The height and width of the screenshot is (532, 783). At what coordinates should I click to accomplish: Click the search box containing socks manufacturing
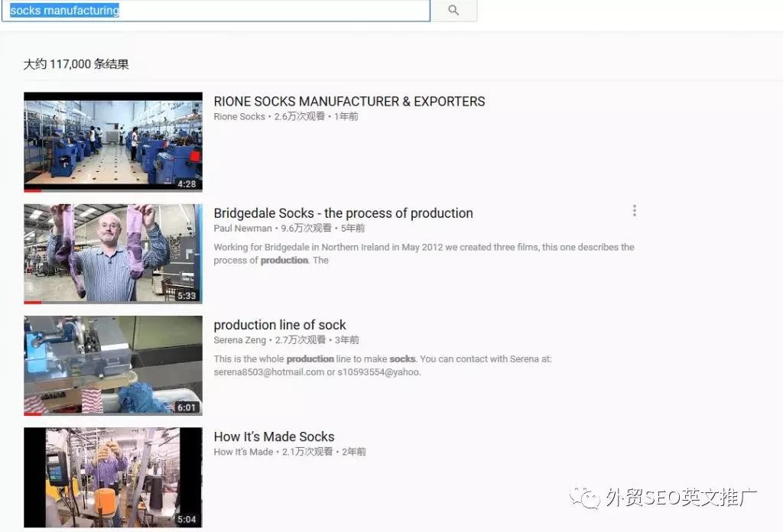(216, 11)
